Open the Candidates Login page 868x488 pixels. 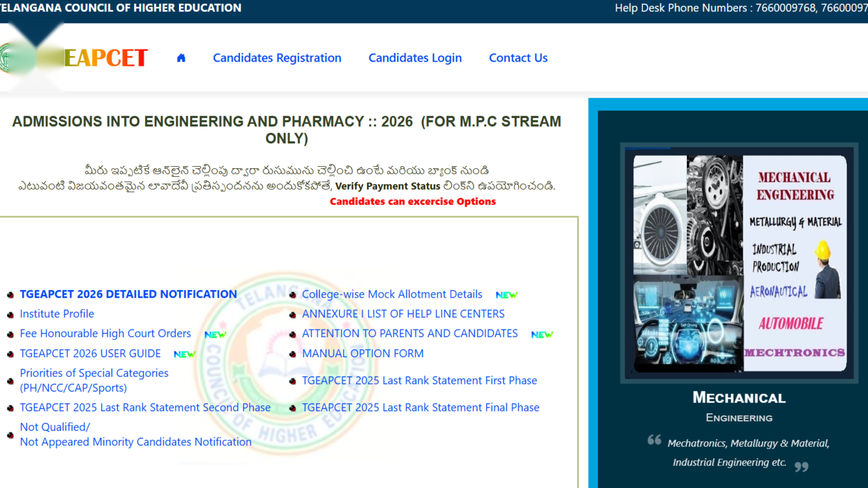(x=415, y=58)
